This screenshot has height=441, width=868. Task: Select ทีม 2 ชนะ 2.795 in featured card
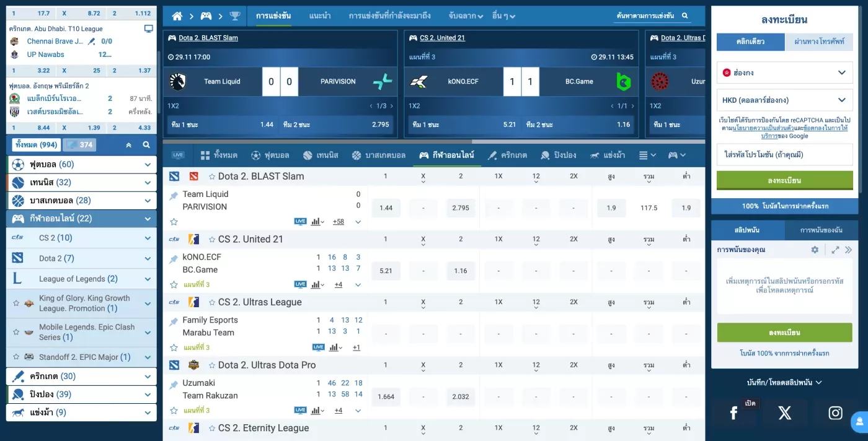(336, 124)
